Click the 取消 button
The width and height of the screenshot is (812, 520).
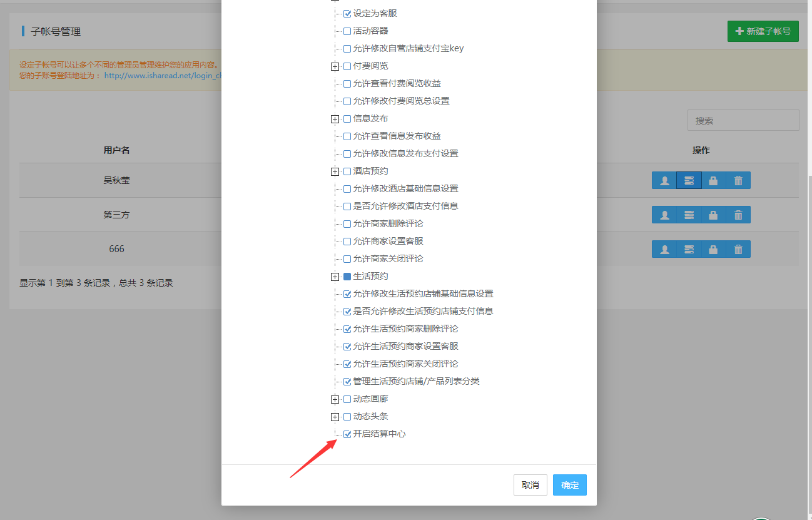530,485
